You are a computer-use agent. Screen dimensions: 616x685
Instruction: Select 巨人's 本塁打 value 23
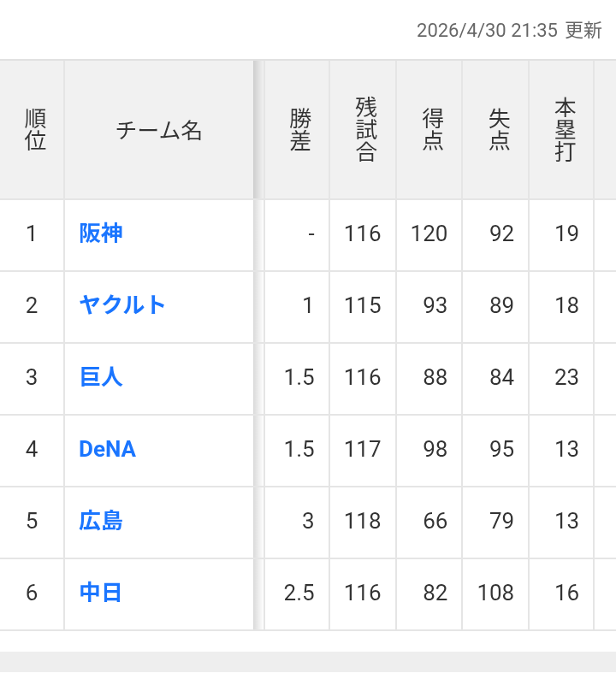pos(566,377)
